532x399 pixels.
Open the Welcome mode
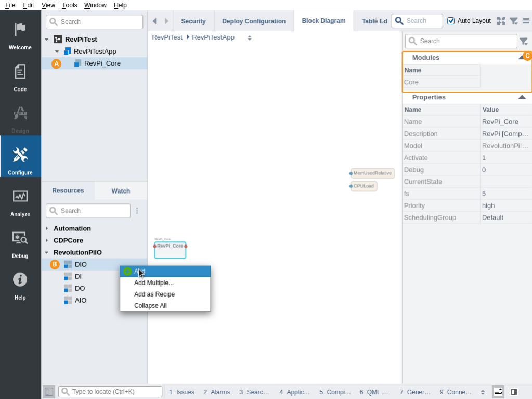point(20,34)
